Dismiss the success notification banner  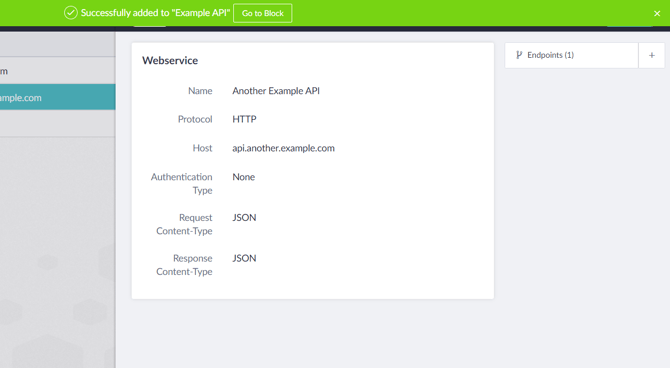657,14
